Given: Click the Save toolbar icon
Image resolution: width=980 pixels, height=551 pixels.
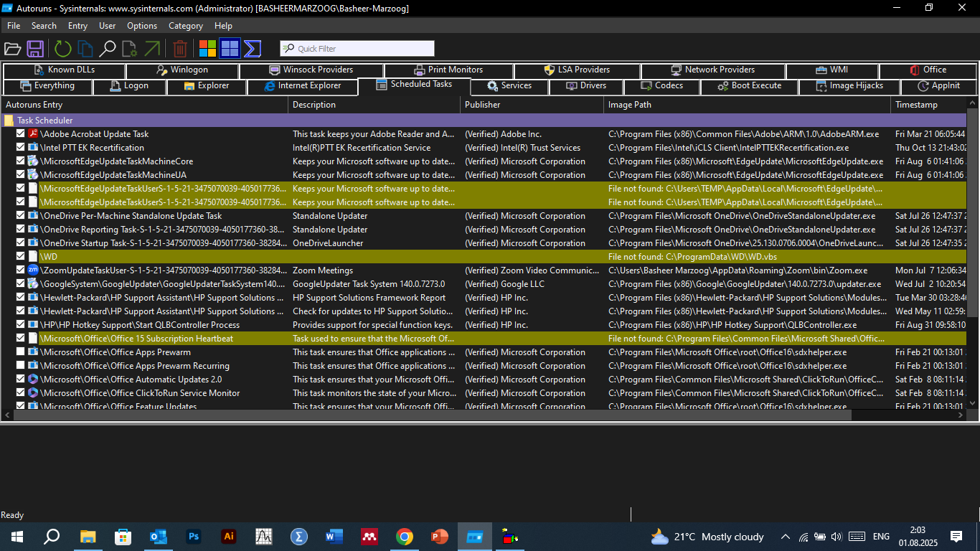Looking at the screenshot, I should coord(36,48).
